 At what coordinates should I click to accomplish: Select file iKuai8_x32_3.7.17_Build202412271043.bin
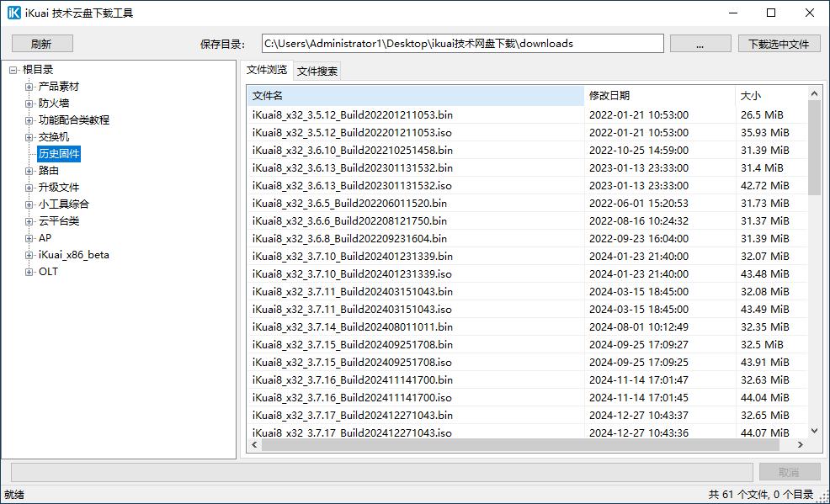tap(353, 416)
